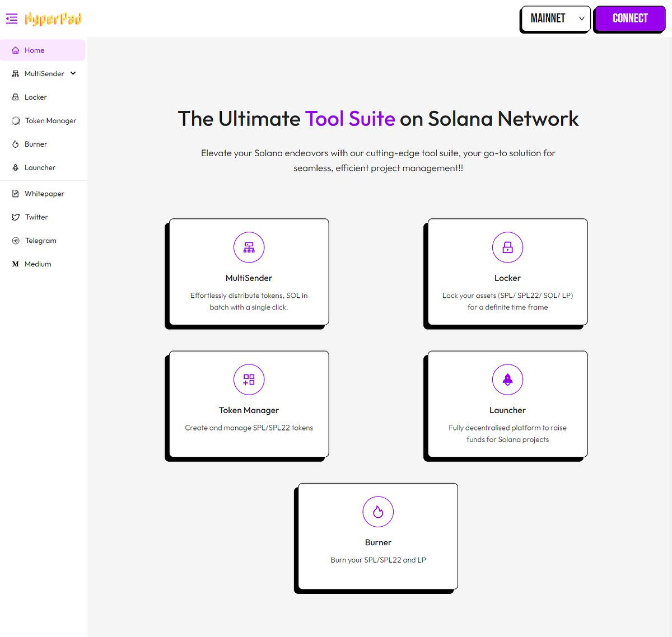Image resolution: width=672 pixels, height=637 pixels.
Task: Click the Token Manager card's grid icon
Action: [249, 380]
